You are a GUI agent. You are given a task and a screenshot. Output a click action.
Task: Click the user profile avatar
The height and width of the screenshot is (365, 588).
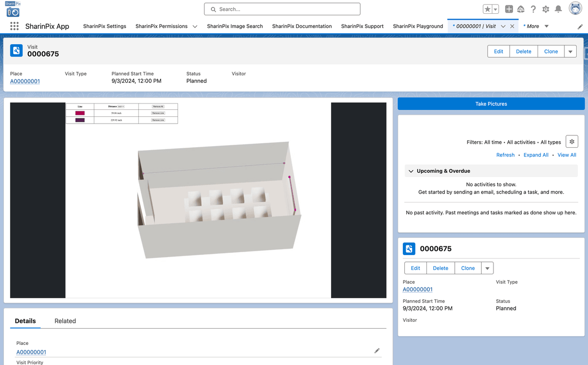coord(575,9)
